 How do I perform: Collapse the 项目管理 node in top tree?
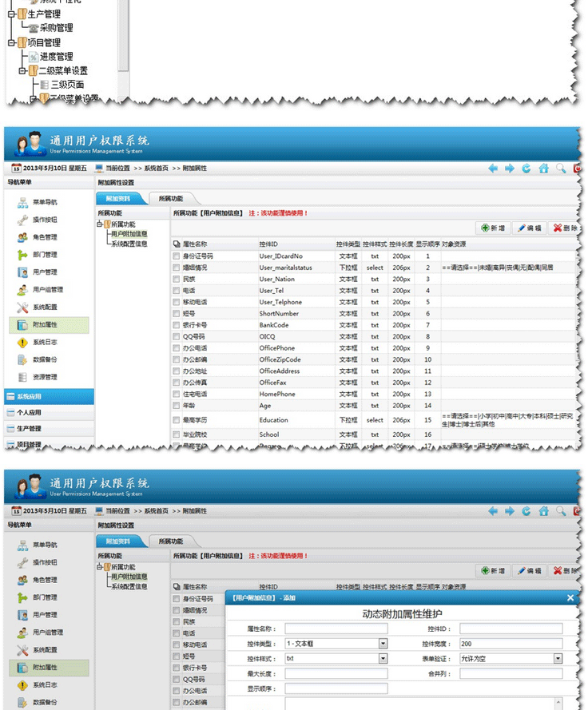(11, 43)
